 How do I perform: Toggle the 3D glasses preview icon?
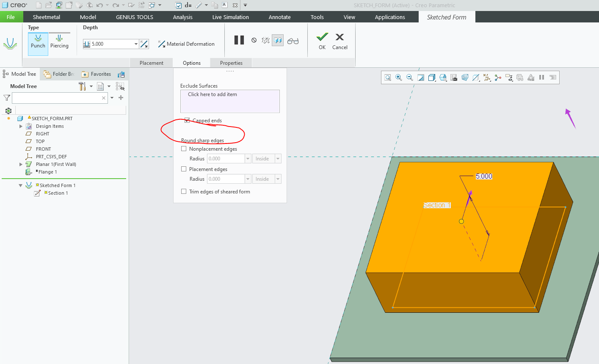[293, 40]
